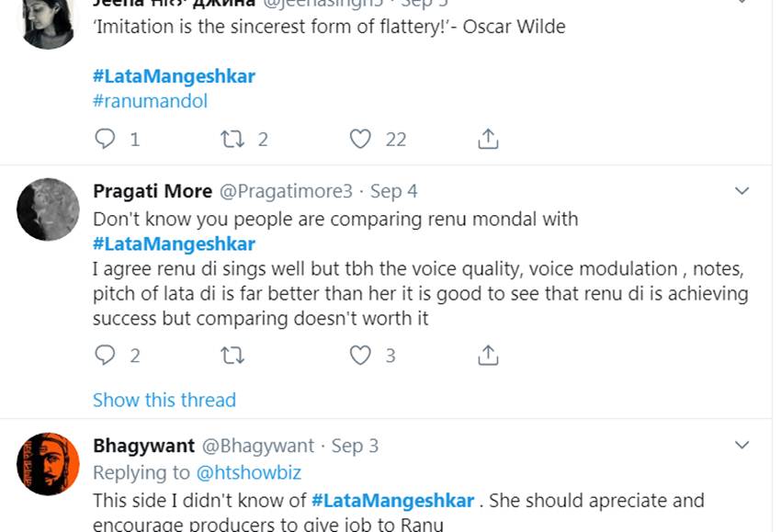Reply to the Oscar Wilde quote tweet
Viewport: 781px width, 532px height.
point(106,139)
